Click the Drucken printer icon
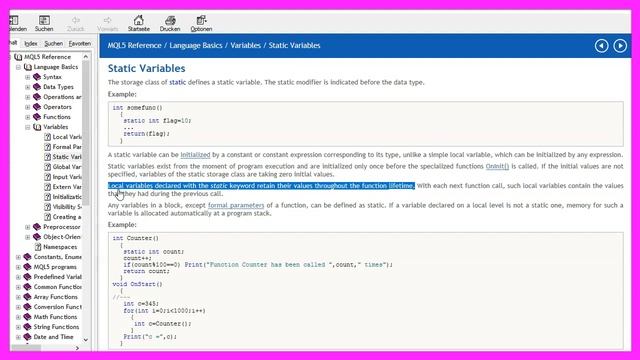 (170, 20)
